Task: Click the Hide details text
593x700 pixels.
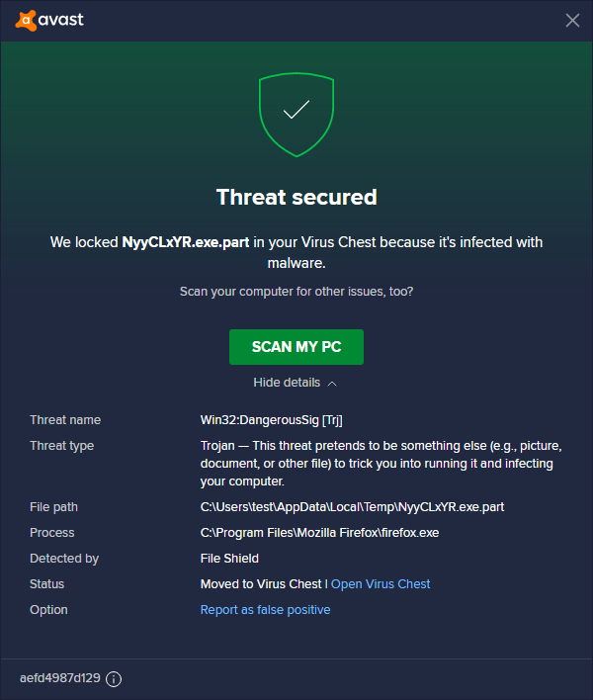Action: pos(287,383)
